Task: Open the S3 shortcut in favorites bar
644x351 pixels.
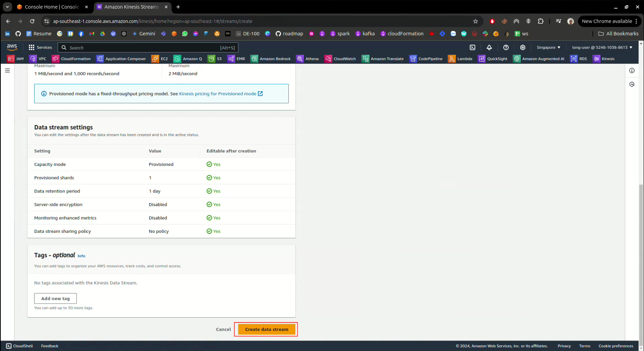Action: [215, 59]
